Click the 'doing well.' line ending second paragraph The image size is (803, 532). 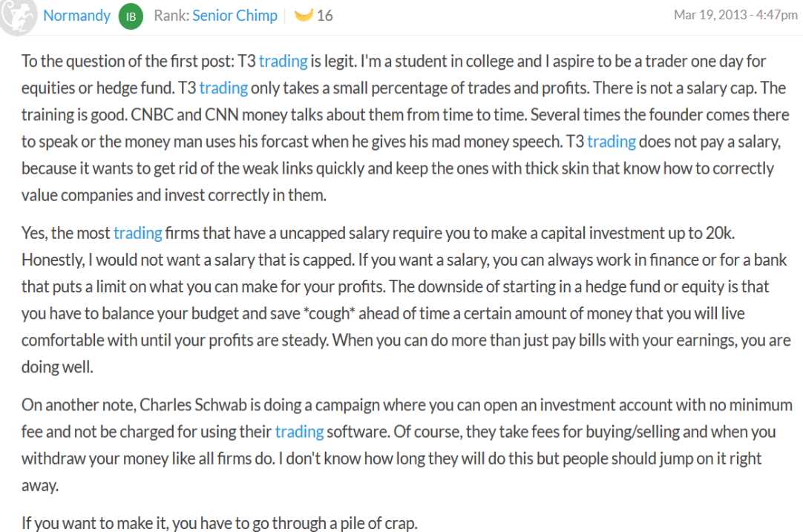coord(57,367)
